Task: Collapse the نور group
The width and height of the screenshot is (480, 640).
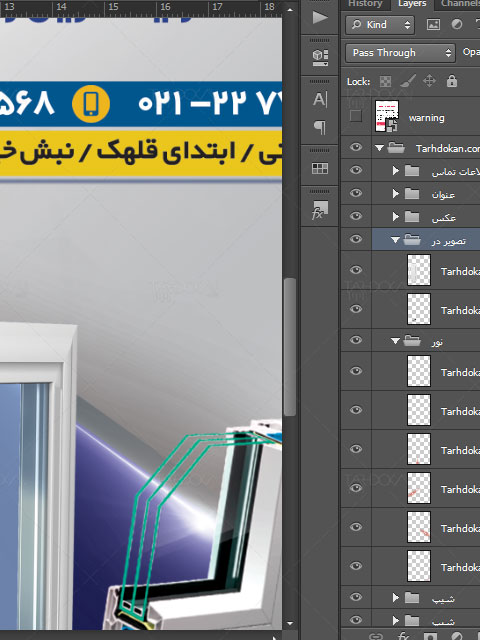Action: pos(395,341)
